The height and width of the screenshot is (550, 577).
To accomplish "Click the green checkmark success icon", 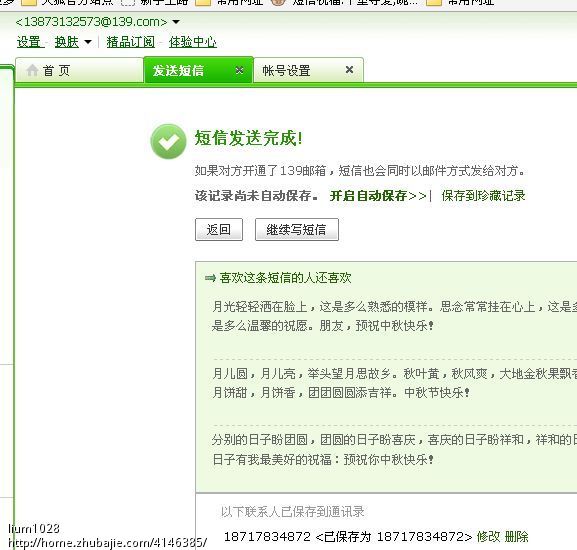I will (169, 142).
